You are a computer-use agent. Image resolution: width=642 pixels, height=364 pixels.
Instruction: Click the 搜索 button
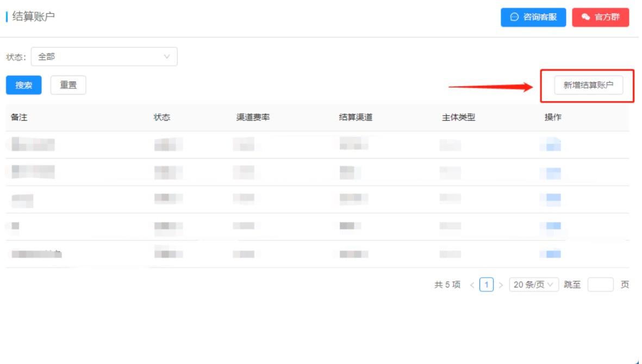(24, 85)
